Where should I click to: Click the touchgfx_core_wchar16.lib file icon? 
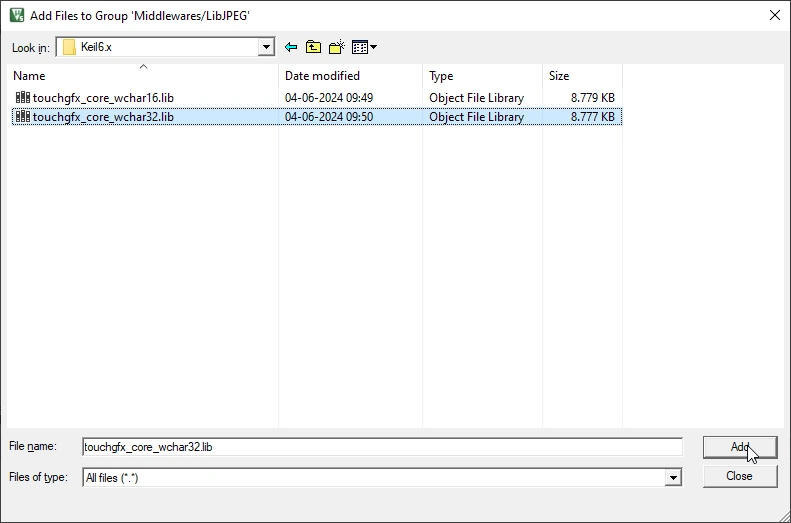tap(22, 98)
